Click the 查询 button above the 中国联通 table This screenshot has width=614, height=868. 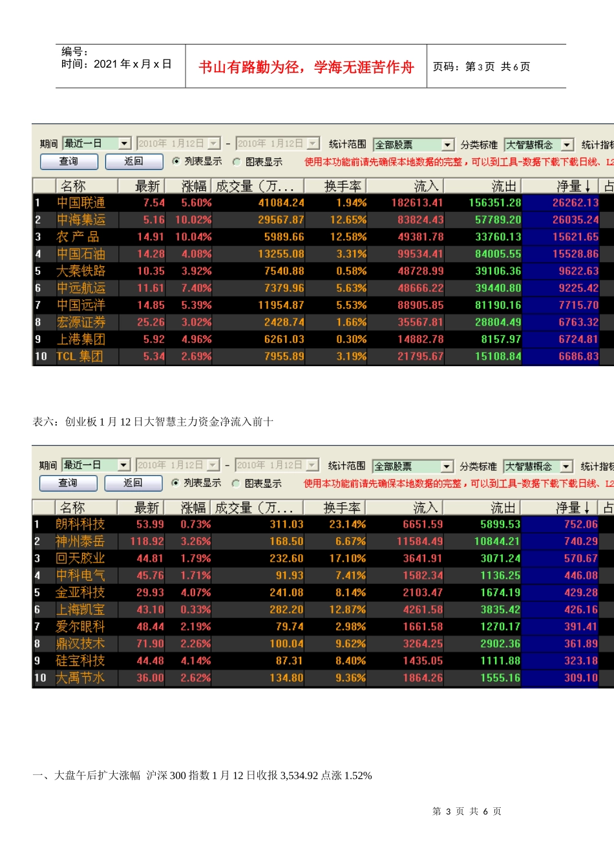pyautogui.click(x=69, y=161)
